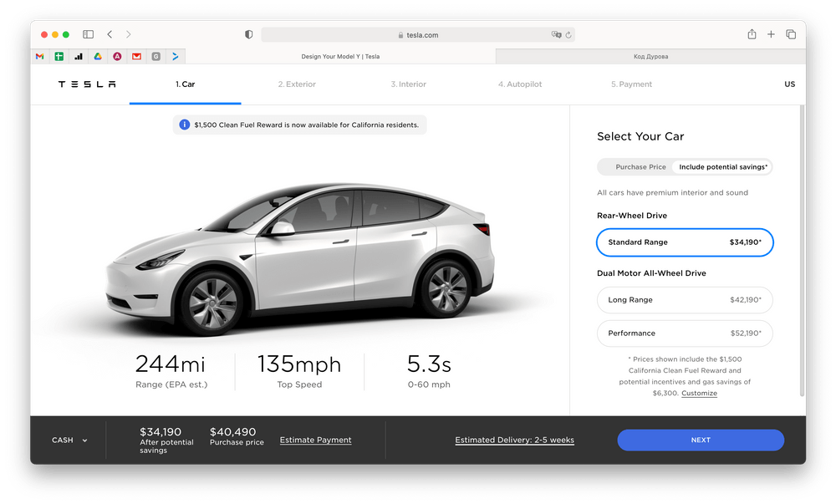Open the CASH payment dropdown
Image resolution: width=836 pixels, height=504 pixels.
68,440
